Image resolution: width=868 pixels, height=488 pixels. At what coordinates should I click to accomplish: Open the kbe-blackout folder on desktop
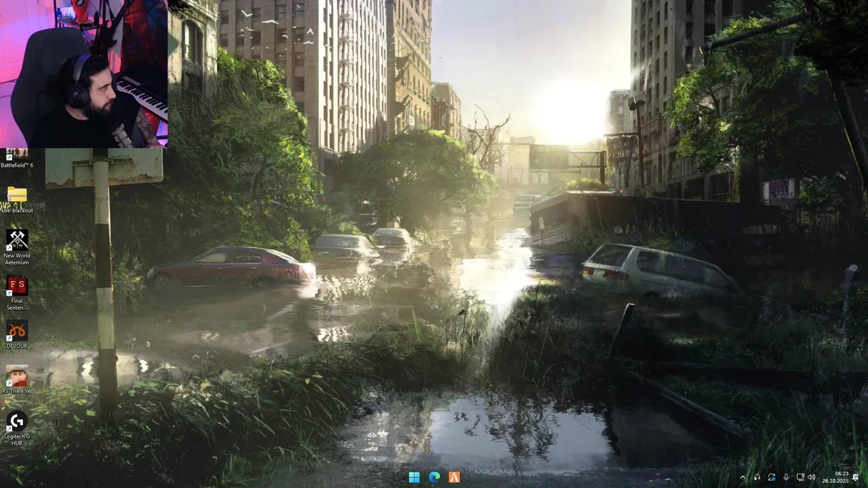17,200
